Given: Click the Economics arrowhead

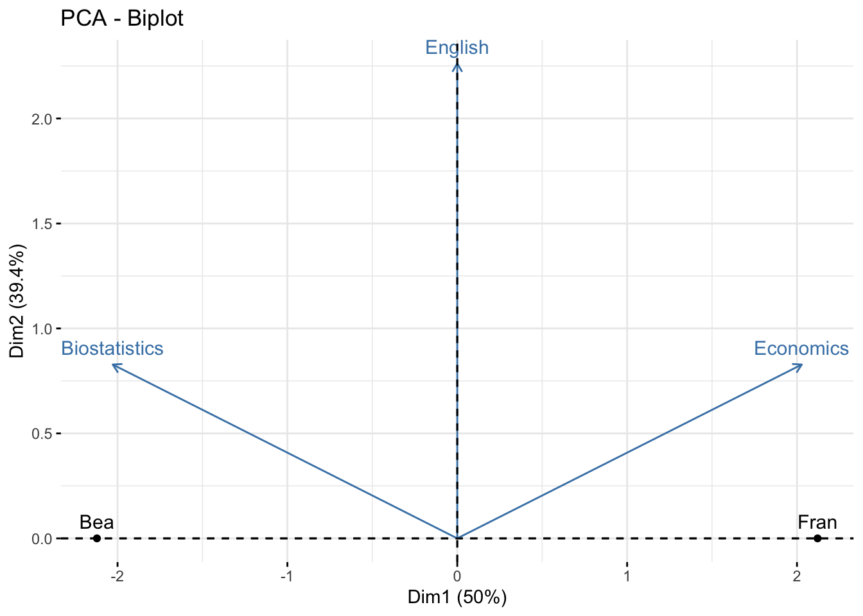Looking at the screenshot, I should [x=801, y=365].
